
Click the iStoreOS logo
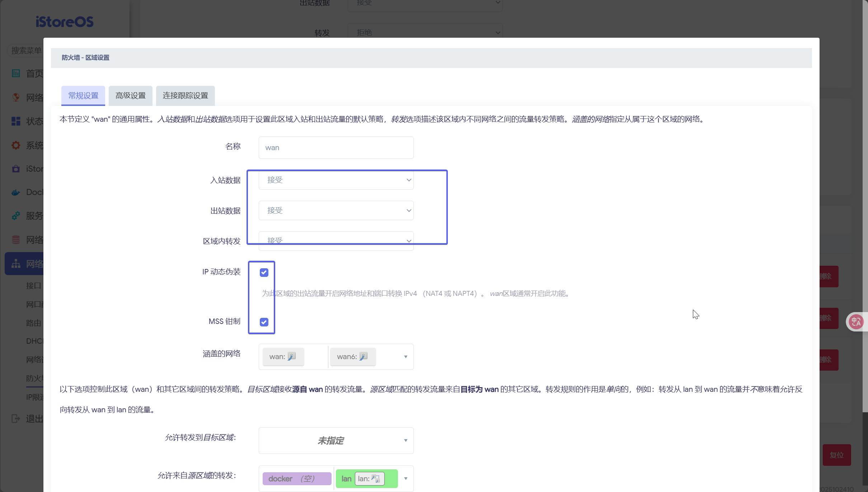click(x=65, y=22)
